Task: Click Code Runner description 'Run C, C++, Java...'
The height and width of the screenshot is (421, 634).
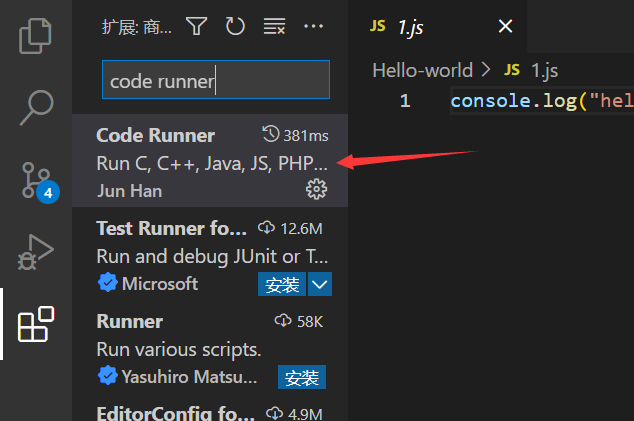Action: click(212, 163)
